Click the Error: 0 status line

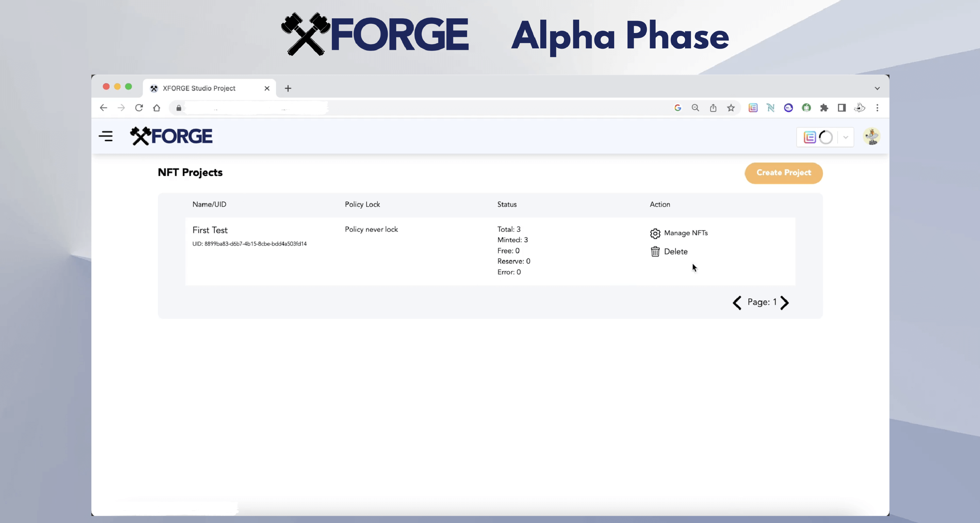point(509,272)
